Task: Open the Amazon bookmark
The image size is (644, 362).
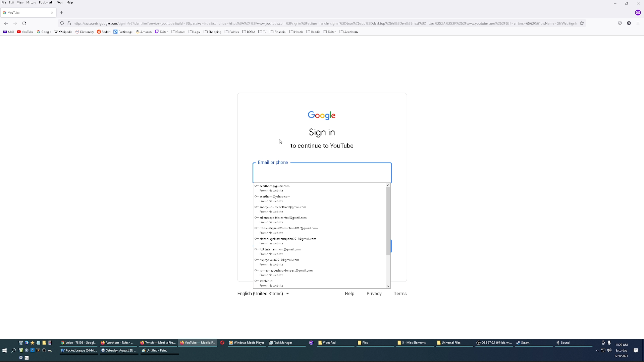Action: pyautogui.click(x=144, y=32)
